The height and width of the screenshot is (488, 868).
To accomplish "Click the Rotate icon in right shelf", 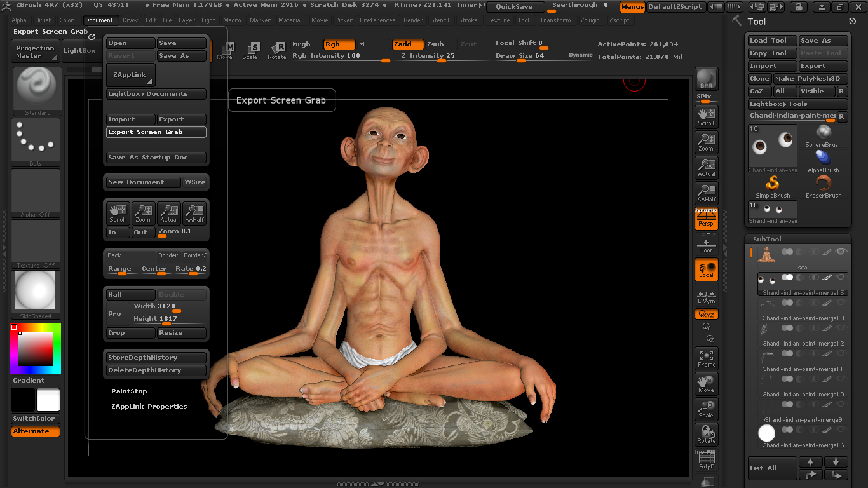I will 707,434.
